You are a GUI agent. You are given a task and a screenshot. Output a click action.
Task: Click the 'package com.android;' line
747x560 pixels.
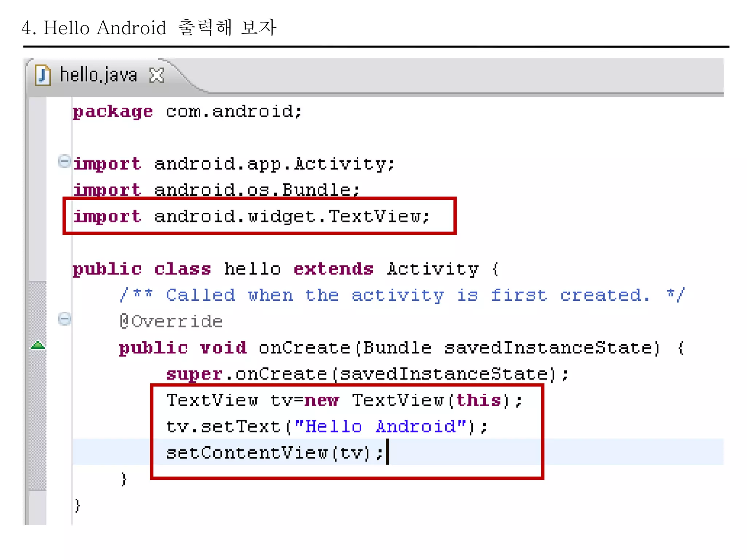click(187, 112)
